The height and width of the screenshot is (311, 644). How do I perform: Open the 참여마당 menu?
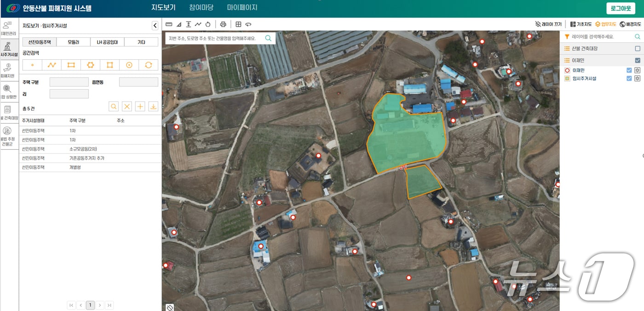click(x=201, y=8)
